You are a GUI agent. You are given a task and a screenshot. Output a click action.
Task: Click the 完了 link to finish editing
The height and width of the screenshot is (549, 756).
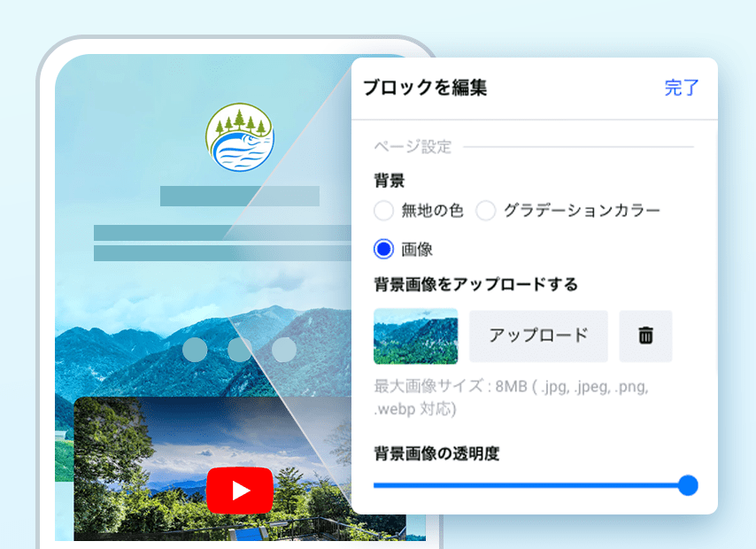[682, 88]
